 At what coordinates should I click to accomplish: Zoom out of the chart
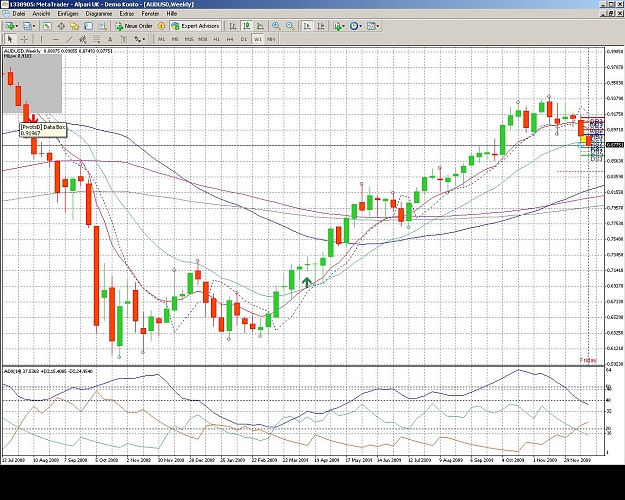290,26
